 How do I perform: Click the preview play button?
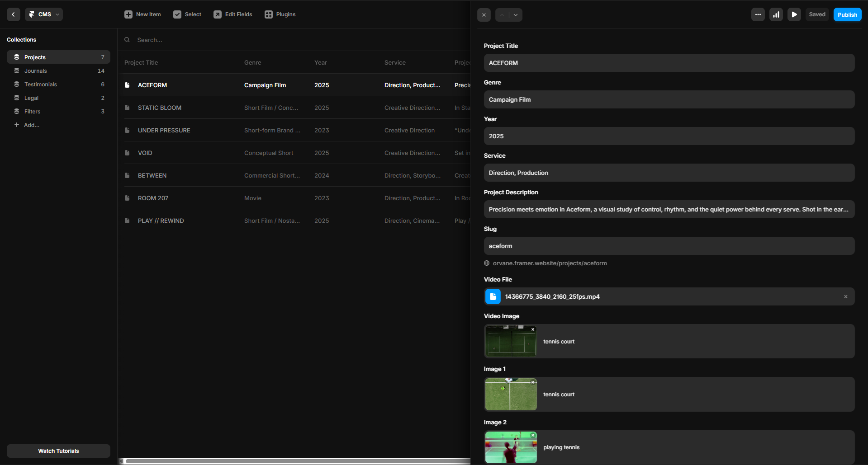coord(794,14)
